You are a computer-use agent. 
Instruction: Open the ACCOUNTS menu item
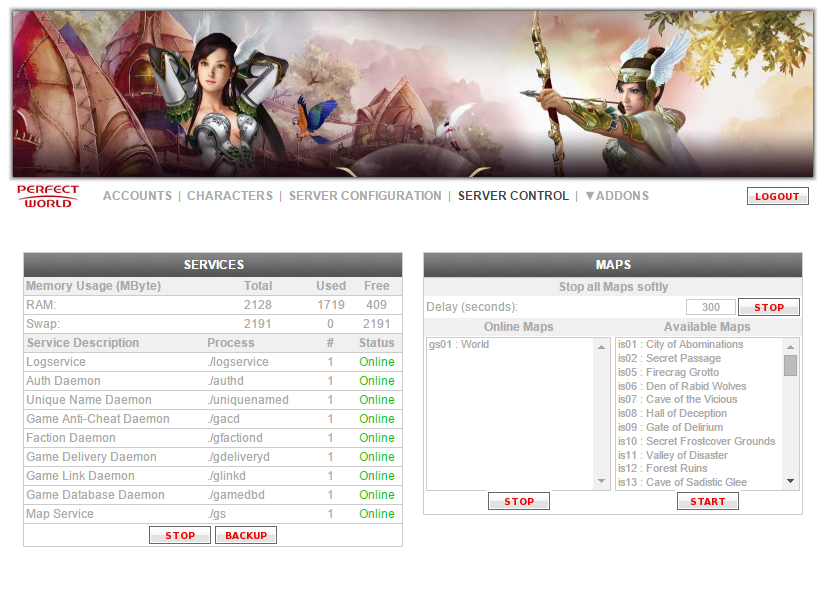tap(137, 196)
